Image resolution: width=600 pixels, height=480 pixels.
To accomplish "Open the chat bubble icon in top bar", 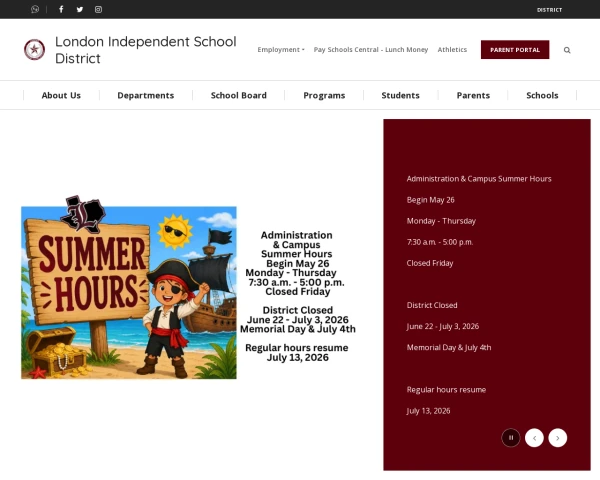I will coord(35,9).
